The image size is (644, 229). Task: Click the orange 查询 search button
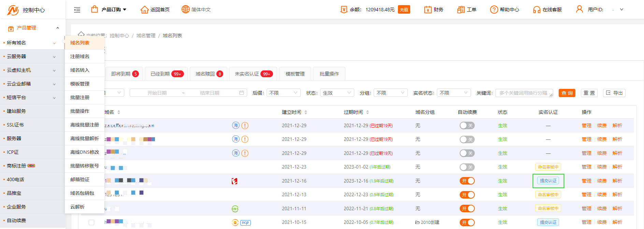(567, 93)
